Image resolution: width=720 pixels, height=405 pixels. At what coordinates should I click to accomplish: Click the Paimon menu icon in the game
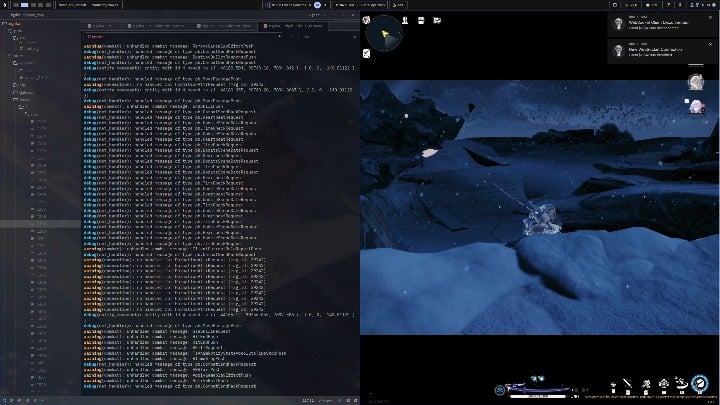pos(368,19)
